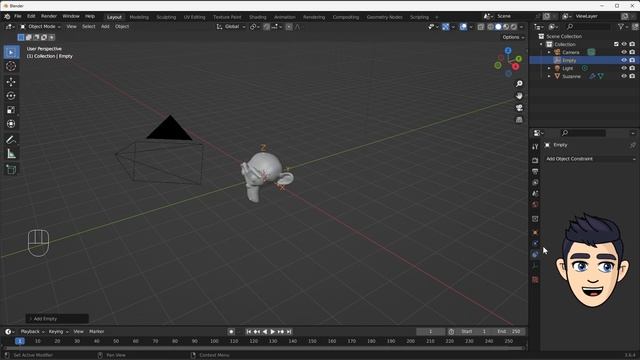This screenshot has height=360, width=640.
Task: Expand the Suzanne item in outliner
Action: pos(549,76)
